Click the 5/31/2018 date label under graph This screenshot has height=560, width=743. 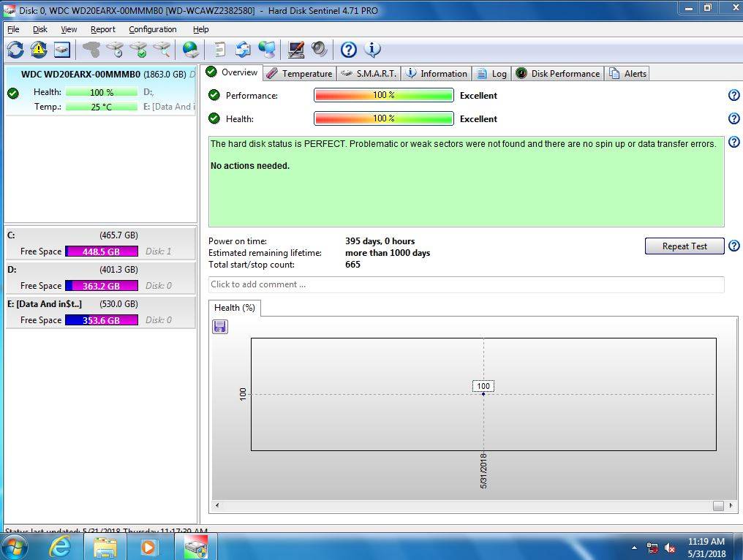(483, 471)
